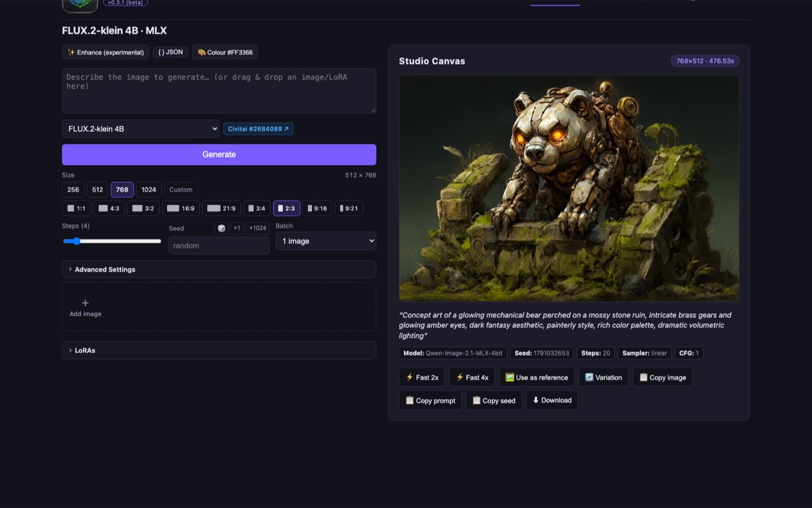Select the 3:4 aspect ratio
This screenshot has width=812, height=508.
[257, 208]
